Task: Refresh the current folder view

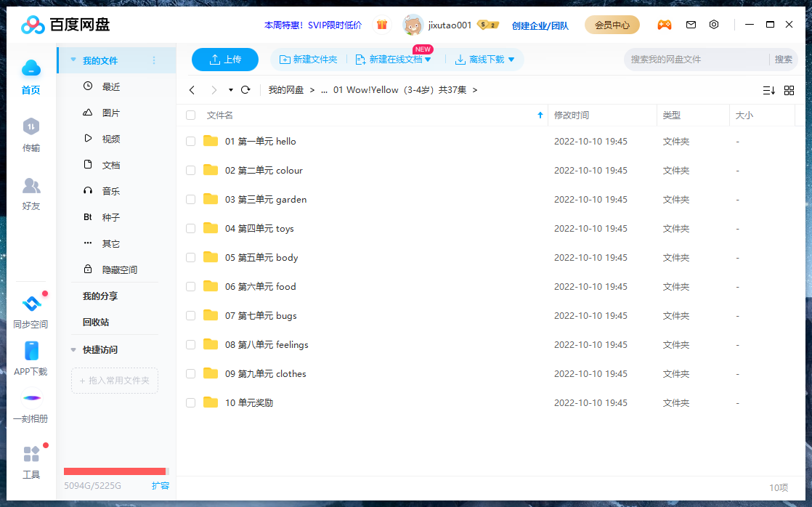Action: coord(246,90)
